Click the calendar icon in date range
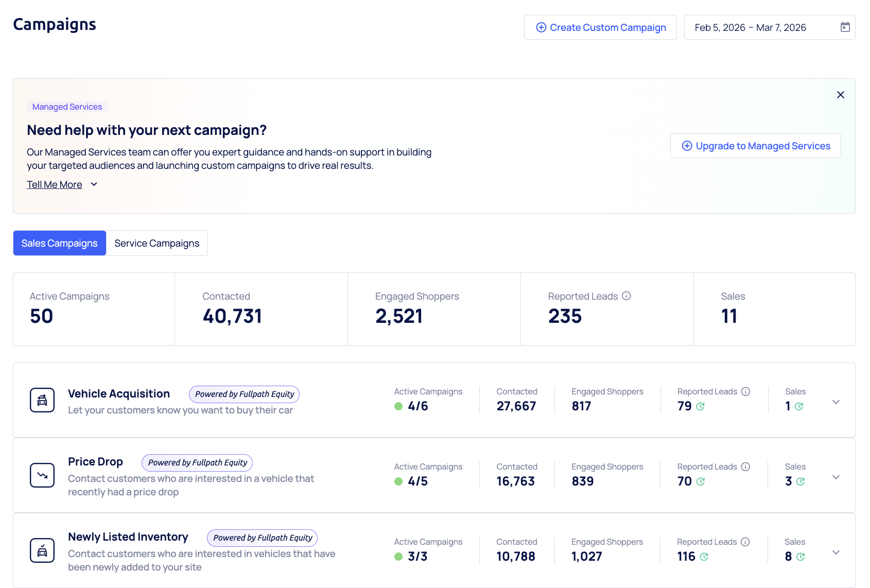The height and width of the screenshot is (588, 870). [x=845, y=27]
